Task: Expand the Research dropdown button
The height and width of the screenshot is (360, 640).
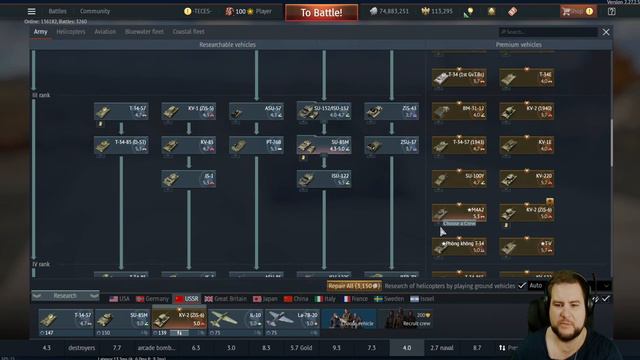Action: [x=65, y=296]
